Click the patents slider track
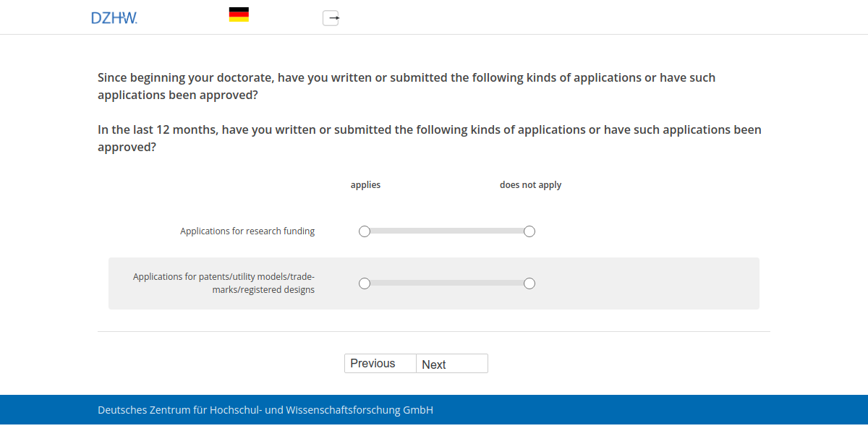The height and width of the screenshot is (431, 868). click(446, 283)
